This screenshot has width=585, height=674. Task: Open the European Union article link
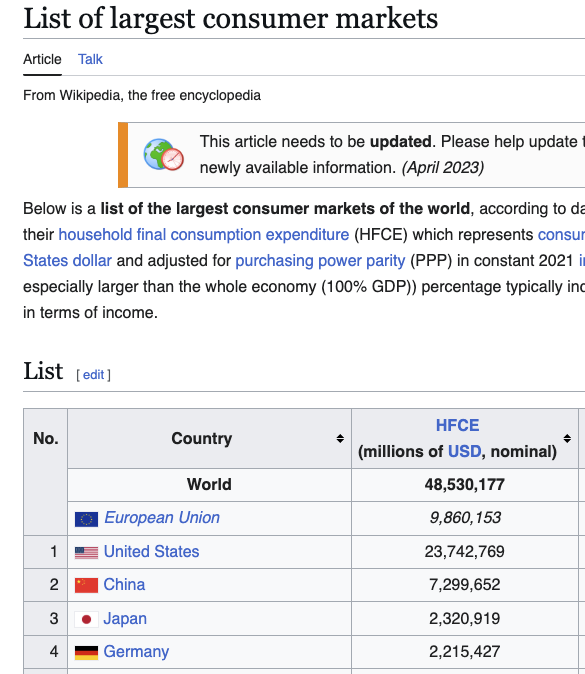point(162,518)
